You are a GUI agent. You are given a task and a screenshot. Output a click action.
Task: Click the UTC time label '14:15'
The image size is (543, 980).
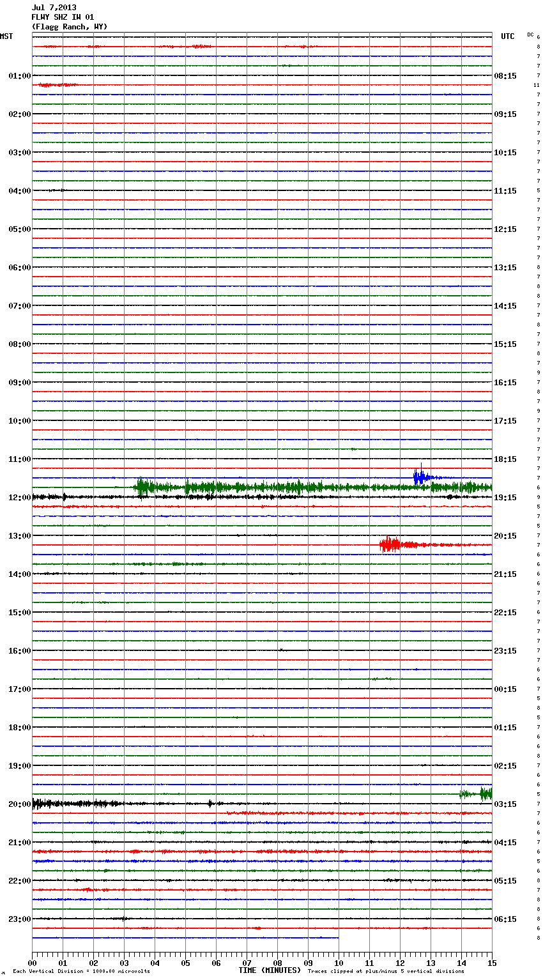pos(505,306)
